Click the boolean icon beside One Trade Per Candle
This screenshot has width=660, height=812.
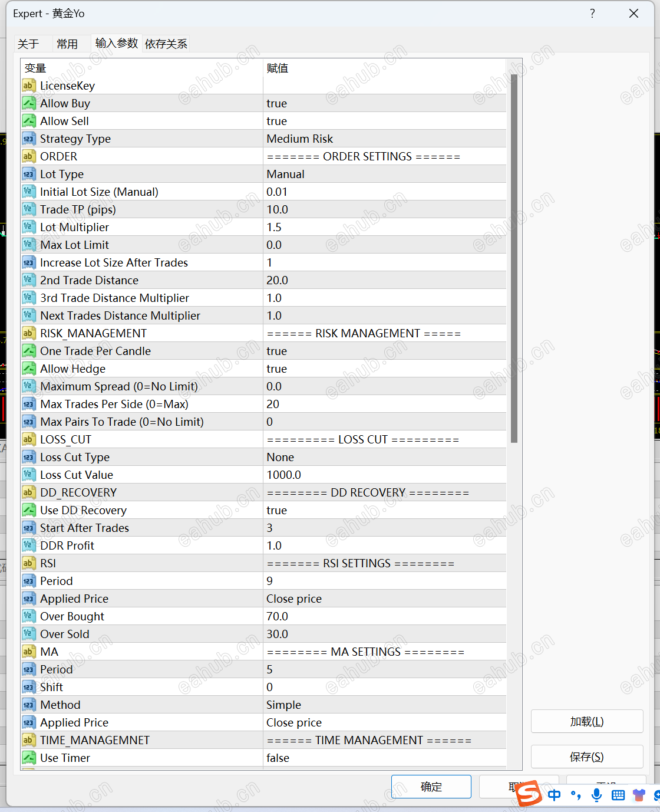(x=29, y=351)
